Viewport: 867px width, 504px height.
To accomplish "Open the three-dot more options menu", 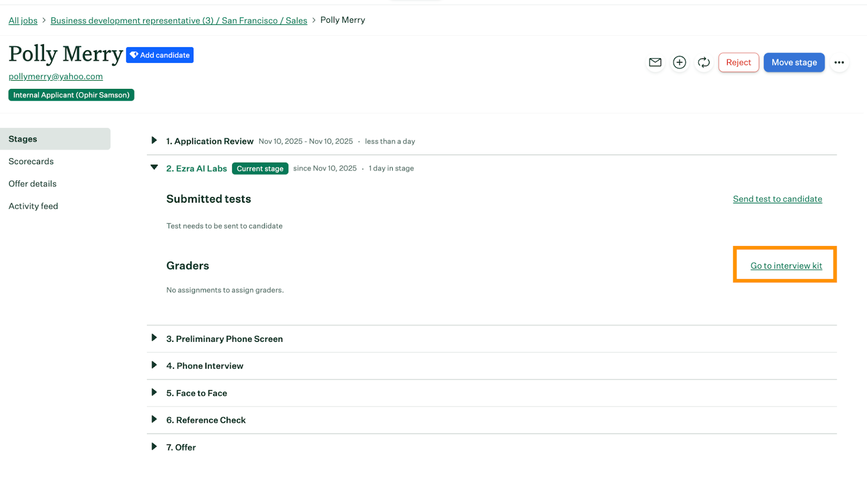I will (839, 62).
